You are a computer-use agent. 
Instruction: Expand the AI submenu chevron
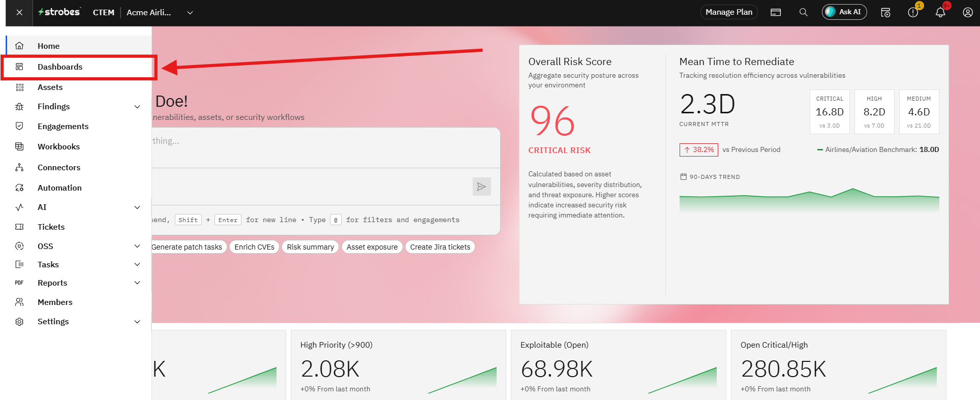coord(137,207)
